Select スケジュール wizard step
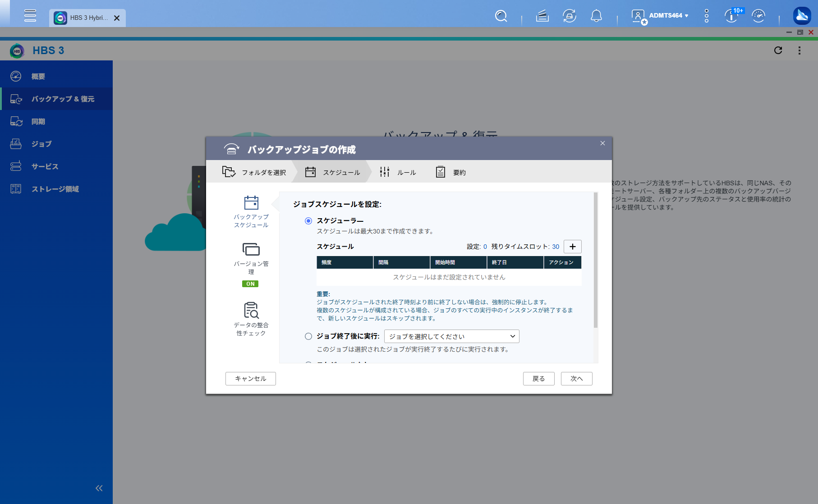Image resolution: width=818 pixels, height=504 pixels. click(x=332, y=172)
